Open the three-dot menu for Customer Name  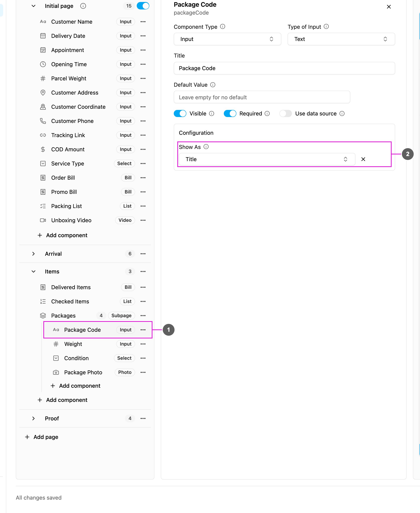[143, 22]
